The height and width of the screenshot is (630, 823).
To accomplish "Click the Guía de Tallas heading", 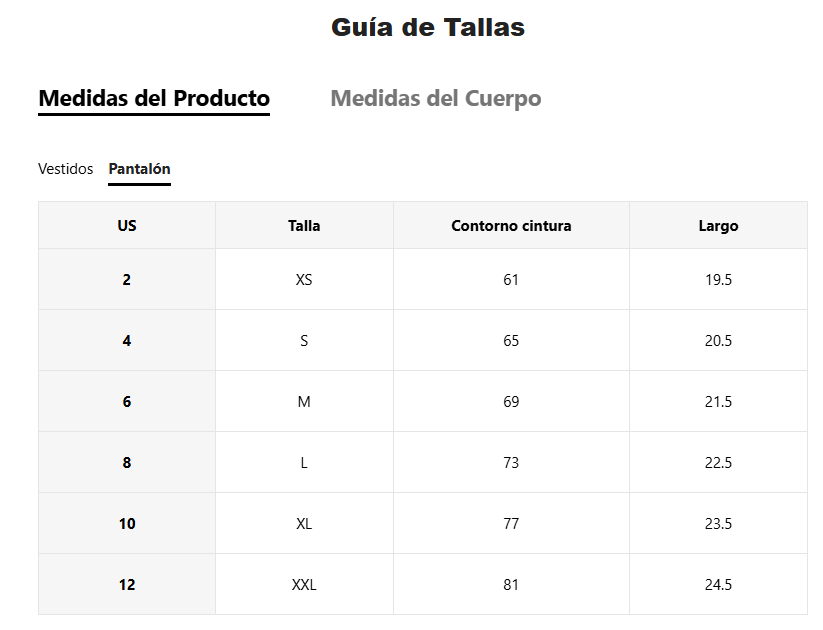I will (428, 27).
